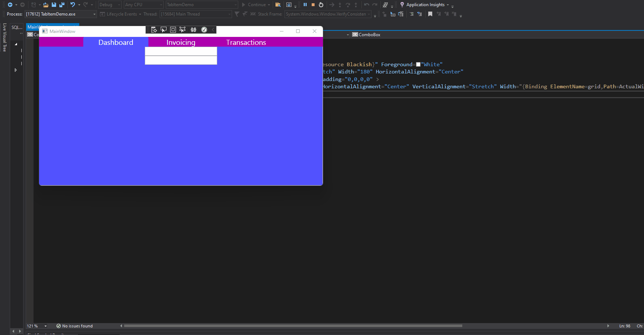The width and height of the screenshot is (644, 335).
Task: Click the MainWindow app icon in title bar
Action: click(x=45, y=31)
